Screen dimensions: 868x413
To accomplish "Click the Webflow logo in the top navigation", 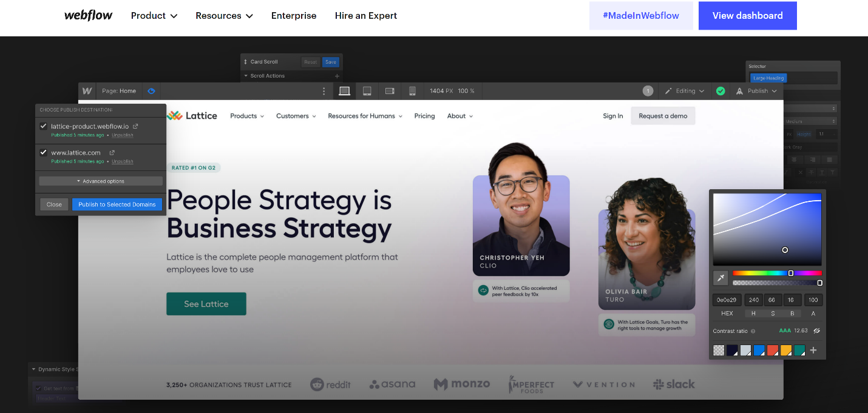I will click(x=88, y=16).
